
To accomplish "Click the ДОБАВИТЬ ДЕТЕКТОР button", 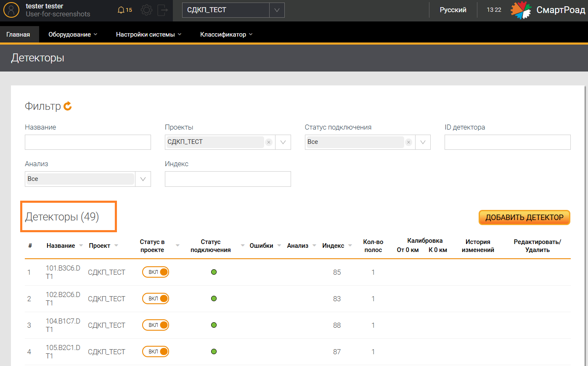I will pos(524,217).
